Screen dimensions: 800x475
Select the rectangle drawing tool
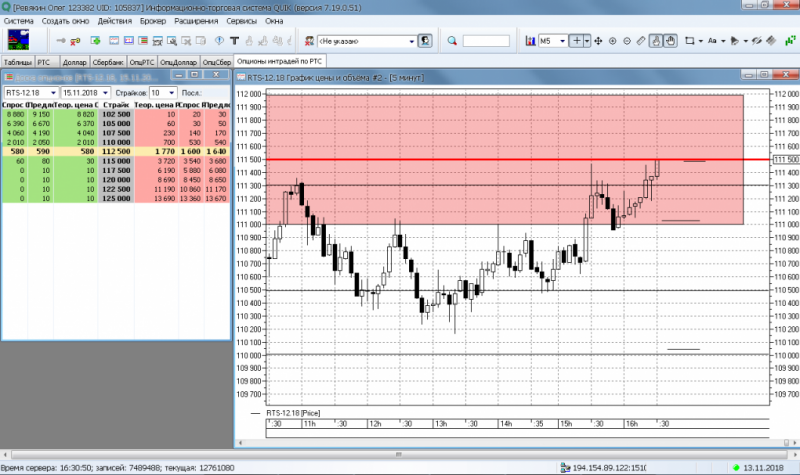click(689, 41)
